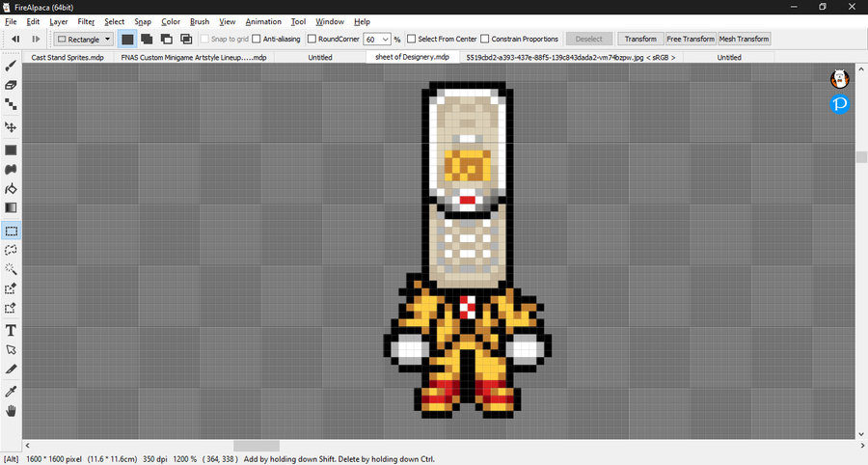
Task: Click the vertical scrollbar down arrow
Action: [861, 434]
